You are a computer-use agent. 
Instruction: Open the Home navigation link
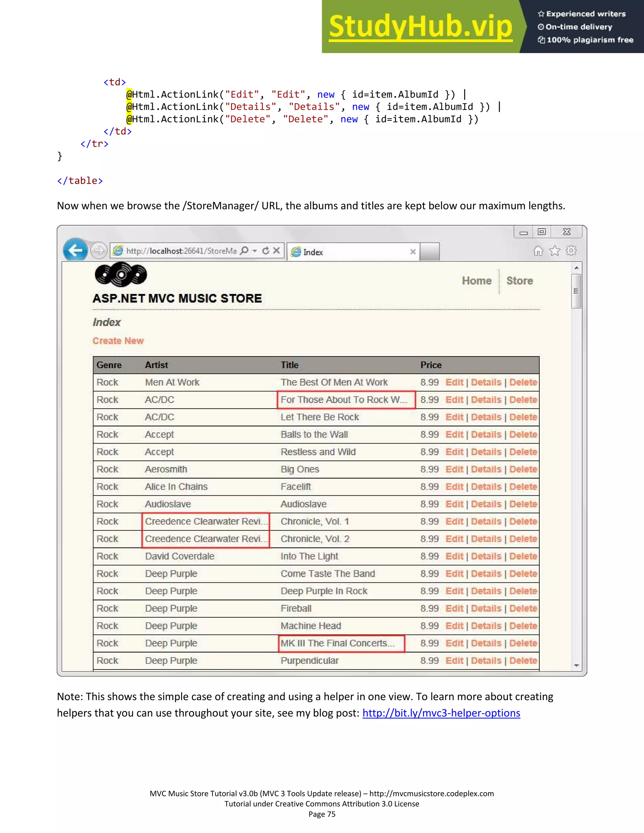pyautogui.click(x=476, y=281)
